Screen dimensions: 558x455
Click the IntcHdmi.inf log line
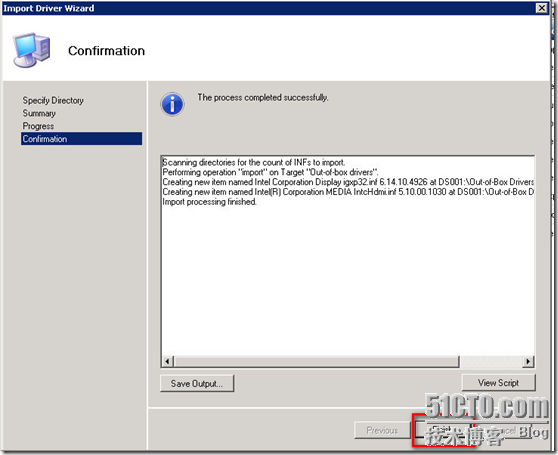(x=348, y=192)
